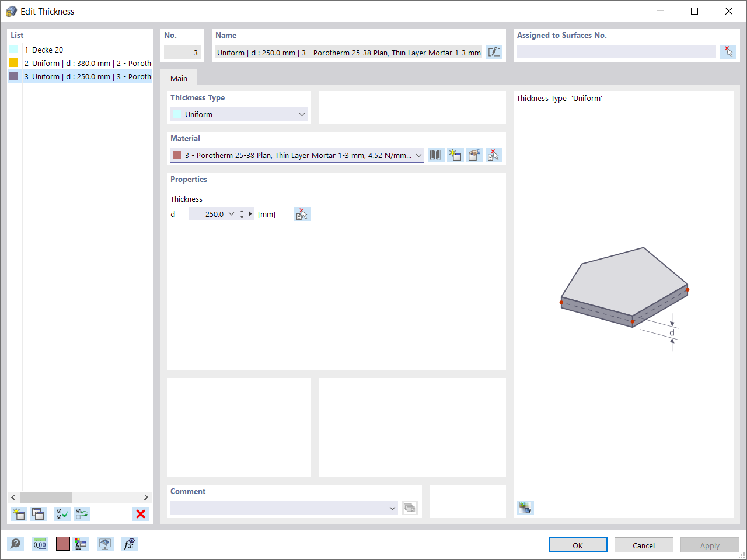Click the right arrow next to thickness stepper

pos(250,214)
